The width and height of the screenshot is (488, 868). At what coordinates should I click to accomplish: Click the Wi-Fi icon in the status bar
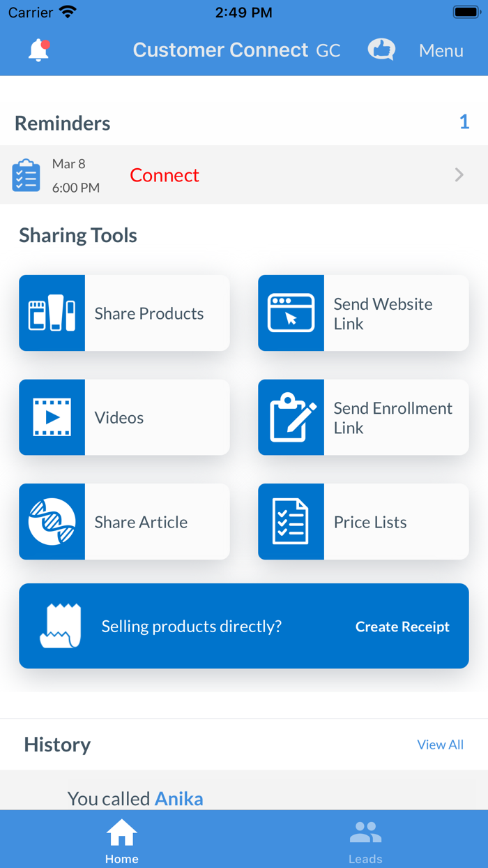pos(66,11)
